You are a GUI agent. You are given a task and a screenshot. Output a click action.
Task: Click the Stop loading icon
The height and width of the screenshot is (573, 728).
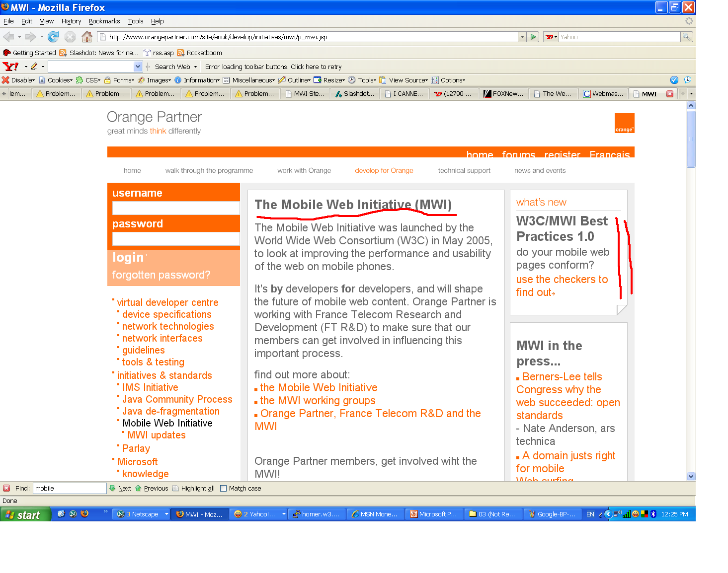point(70,37)
